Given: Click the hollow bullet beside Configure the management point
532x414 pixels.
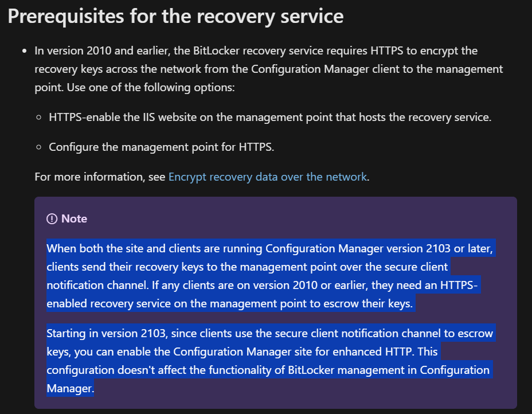Looking at the screenshot, I should 38,147.
